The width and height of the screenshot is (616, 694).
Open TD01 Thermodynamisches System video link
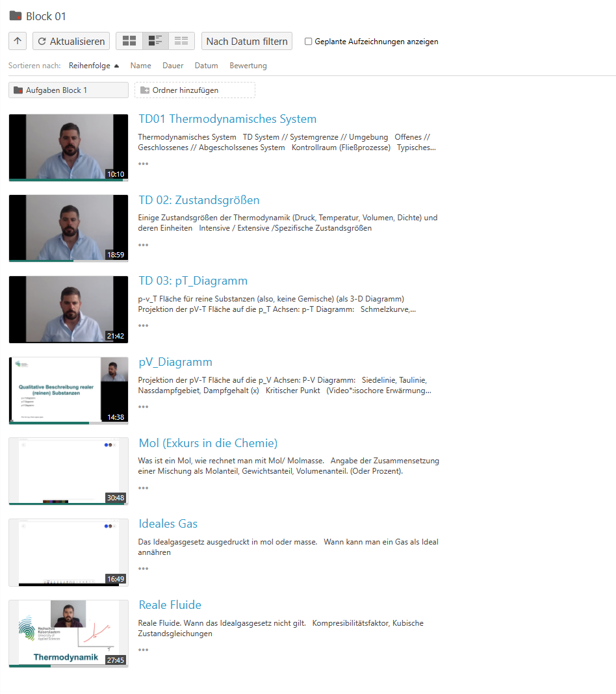(227, 119)
